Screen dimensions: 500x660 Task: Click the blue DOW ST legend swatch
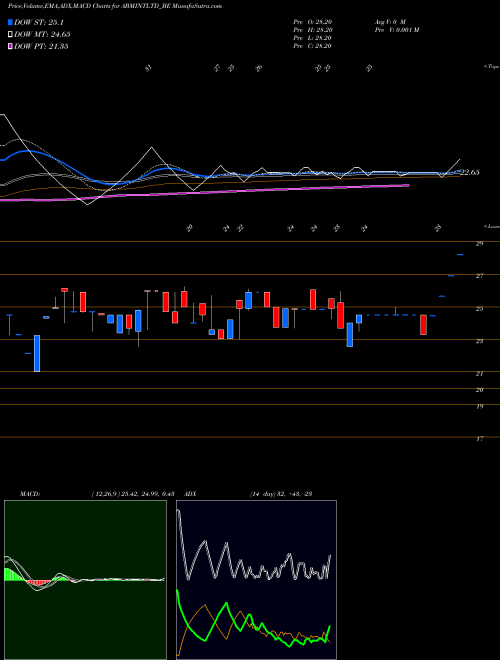[11, 22]
